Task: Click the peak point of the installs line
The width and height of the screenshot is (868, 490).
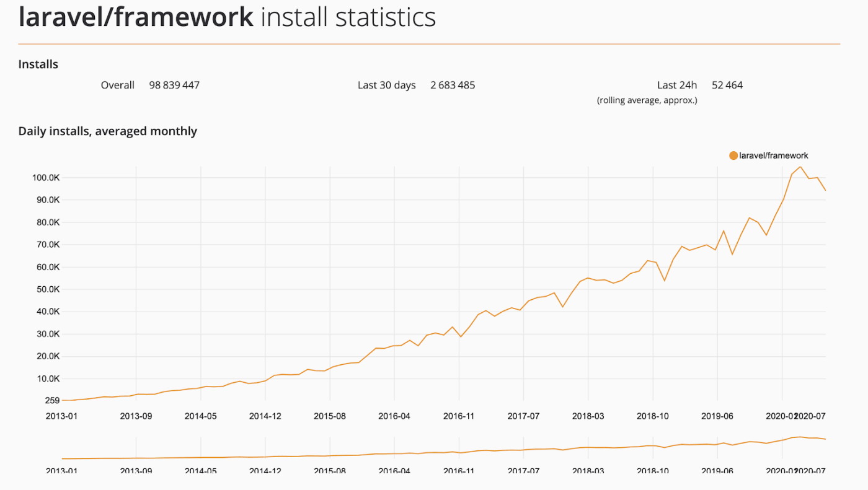Action: pyautogui.click(x=800, y=167)
